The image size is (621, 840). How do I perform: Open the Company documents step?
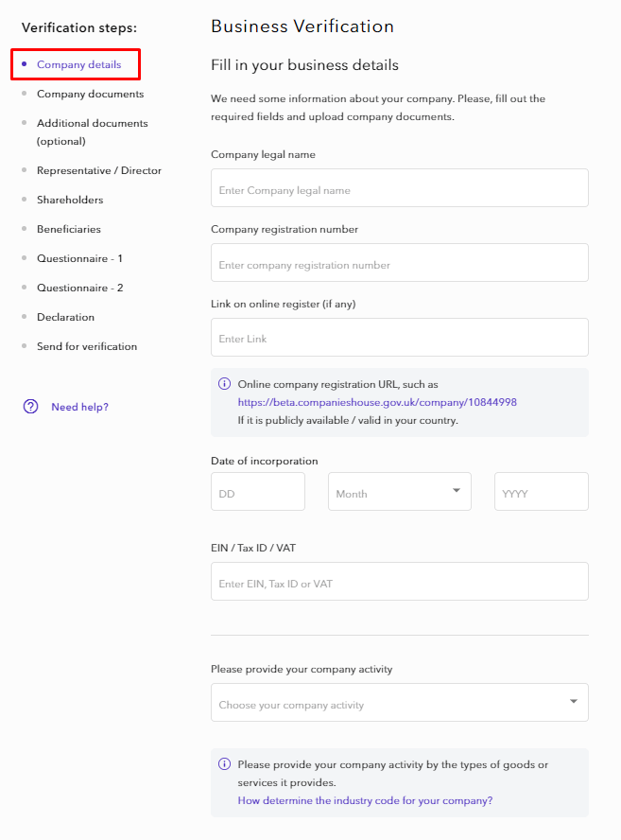(90, 94)
